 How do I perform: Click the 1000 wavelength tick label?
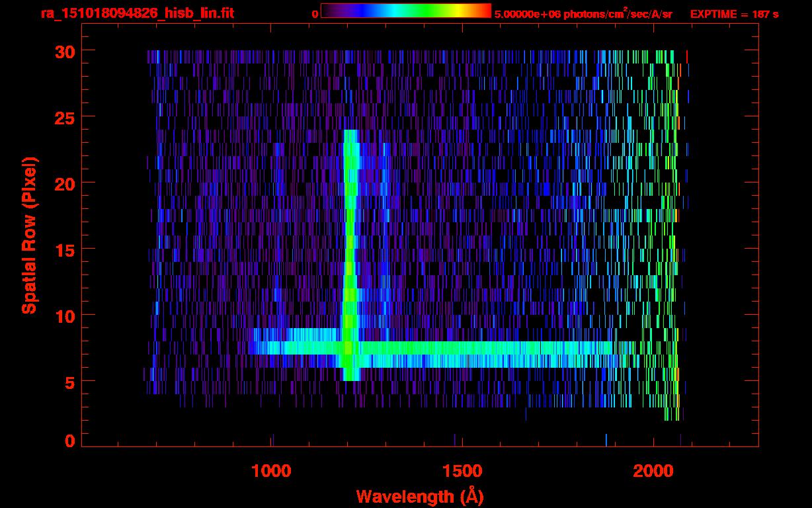click(x=271, y=471)
